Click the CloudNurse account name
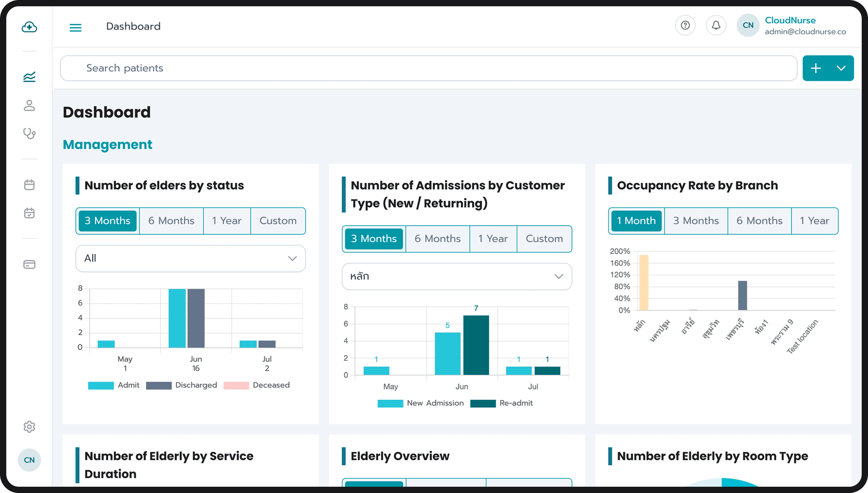The width and height of the screenshot is (868, 493). point(790,20)
